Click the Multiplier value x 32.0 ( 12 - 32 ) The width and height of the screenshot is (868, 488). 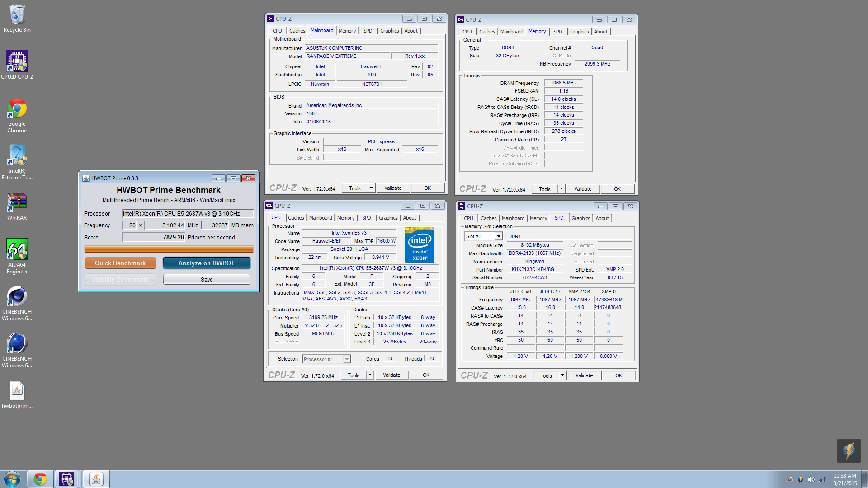(323, 325)
